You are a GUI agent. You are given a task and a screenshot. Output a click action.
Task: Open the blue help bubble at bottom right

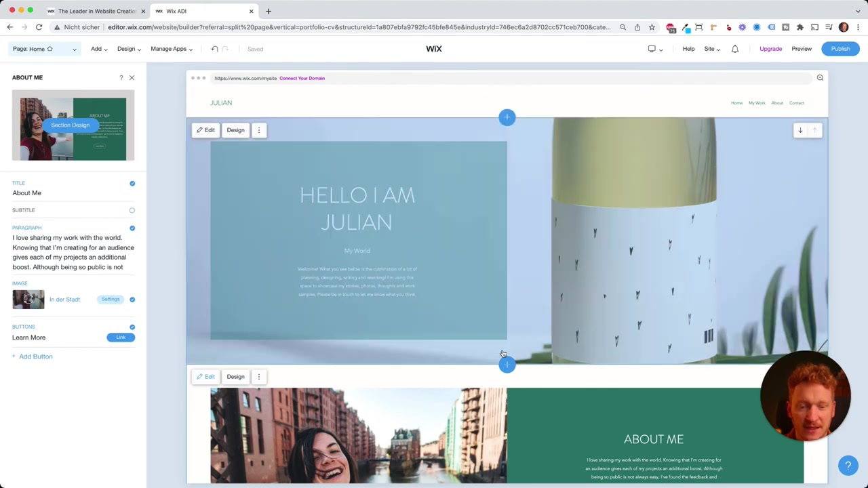[x=848, y=466]
